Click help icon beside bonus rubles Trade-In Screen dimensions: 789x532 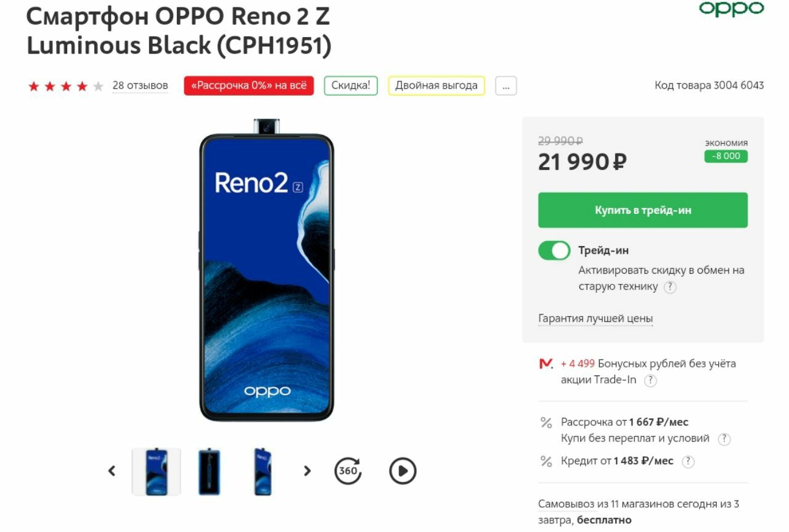click(650, 380)
